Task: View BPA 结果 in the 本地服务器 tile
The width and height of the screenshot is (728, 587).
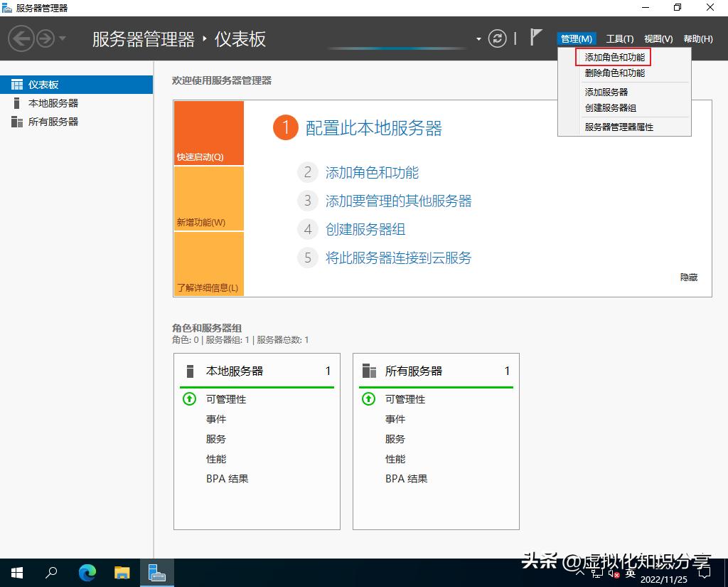Action: pos(227,478)
